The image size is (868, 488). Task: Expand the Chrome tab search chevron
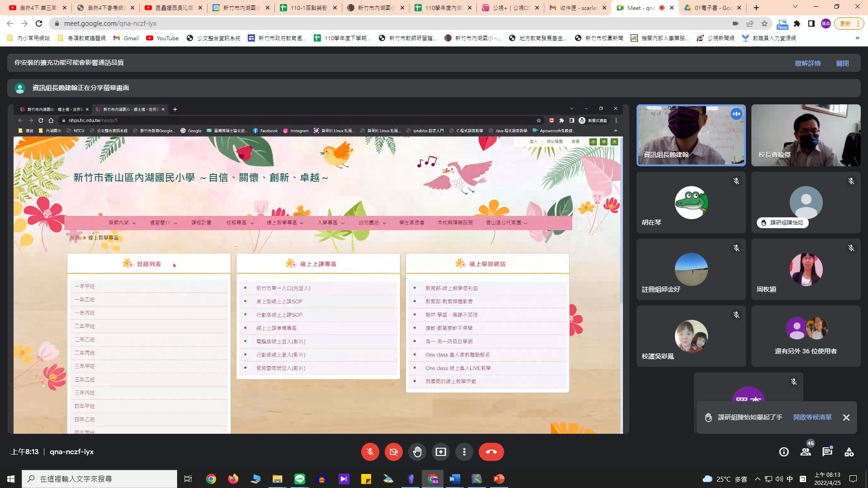795,7
